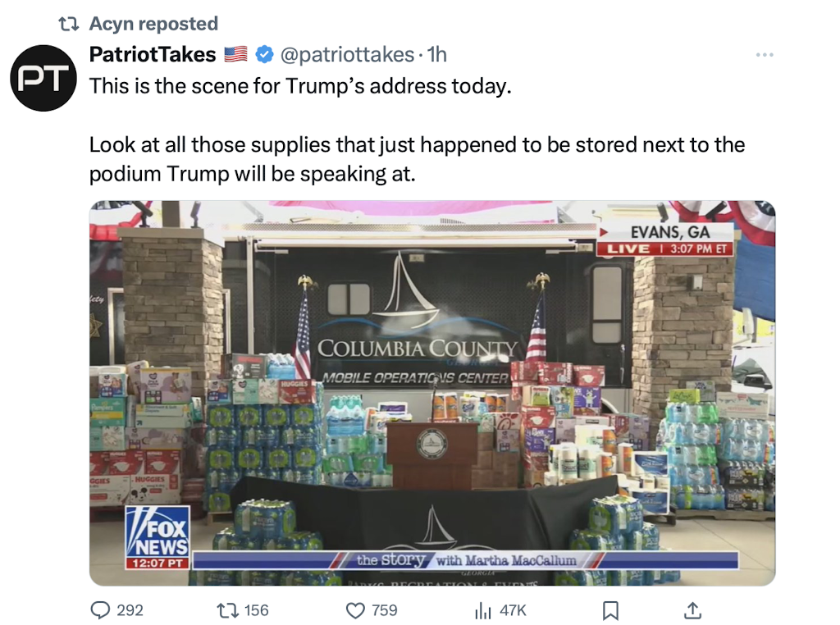
Task: Share the post with upload arrow icon
Action: click(x=692, y=610)
